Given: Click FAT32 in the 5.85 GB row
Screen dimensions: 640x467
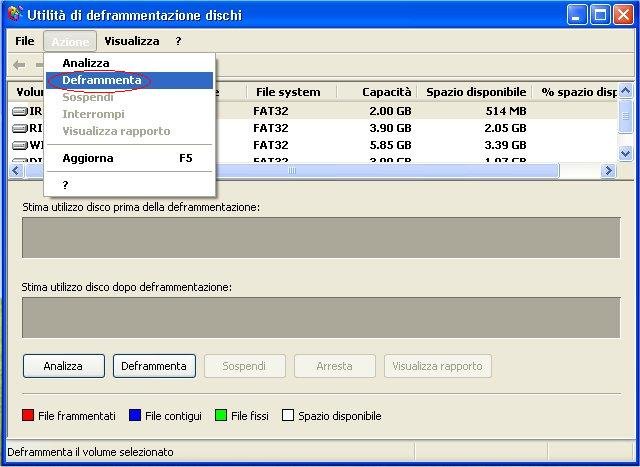Looking at the screenshot, I should [271, 145].
